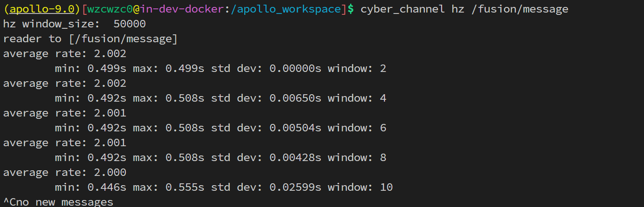Click the hostname in-dev-docker in prompt
This screenshot has height=207, width=644.
point(182,9)
